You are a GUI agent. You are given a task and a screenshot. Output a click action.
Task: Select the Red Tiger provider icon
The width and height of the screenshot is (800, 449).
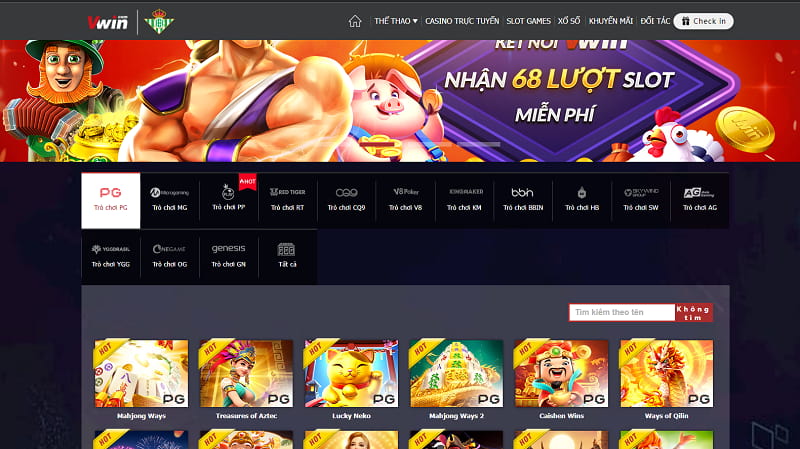click(x=287, y=198)
